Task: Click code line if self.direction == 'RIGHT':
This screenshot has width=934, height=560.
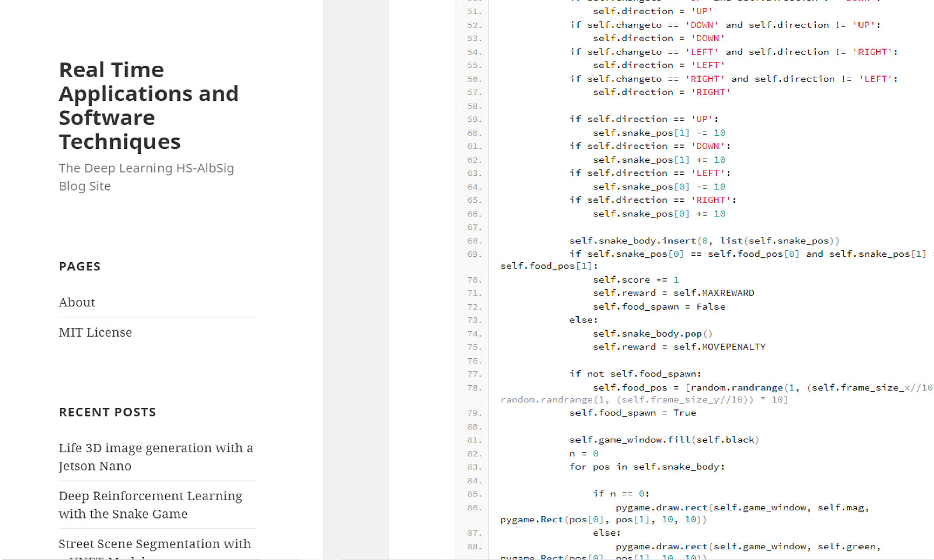Action: point(653,200)
